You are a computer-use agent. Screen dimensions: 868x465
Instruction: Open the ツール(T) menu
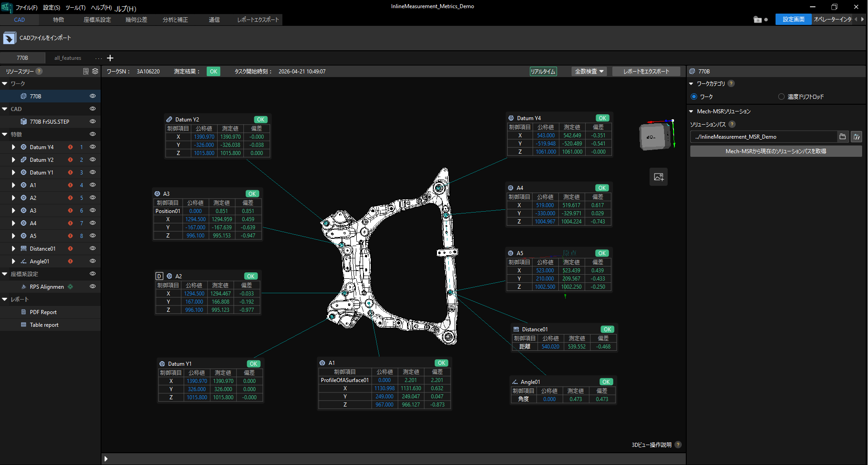[75, 8]
